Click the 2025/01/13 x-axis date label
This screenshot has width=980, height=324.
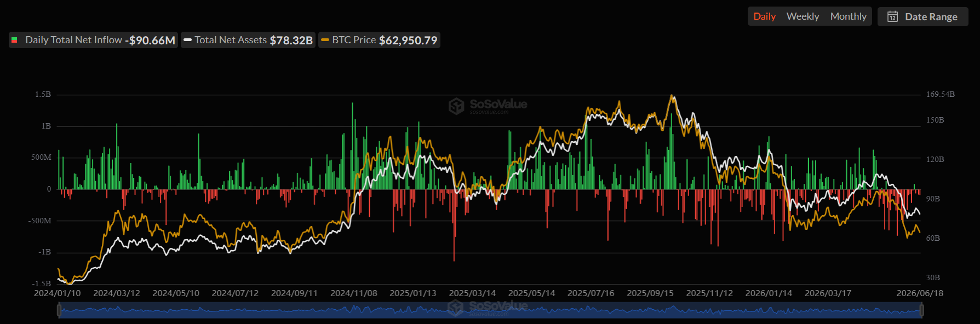click(413, 293)
